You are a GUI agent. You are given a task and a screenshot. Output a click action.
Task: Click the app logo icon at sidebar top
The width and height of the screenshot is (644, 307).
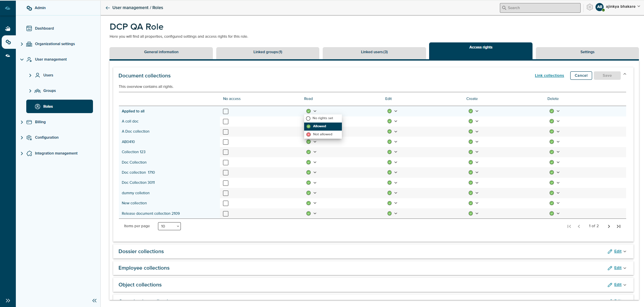point(8,8)
